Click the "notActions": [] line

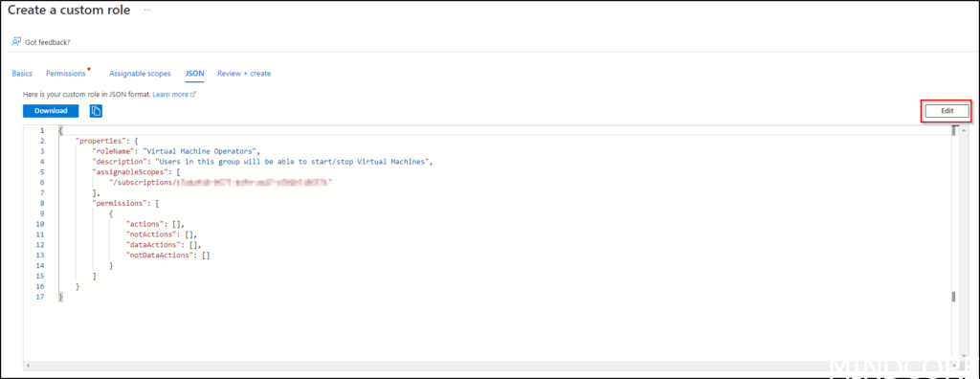pos(161,234)
